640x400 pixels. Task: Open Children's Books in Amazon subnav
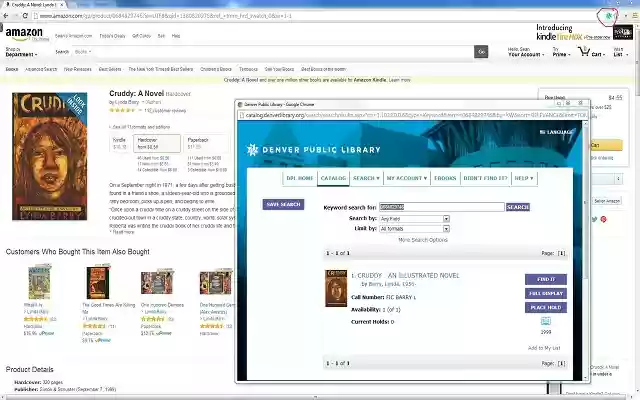(216, 69)
